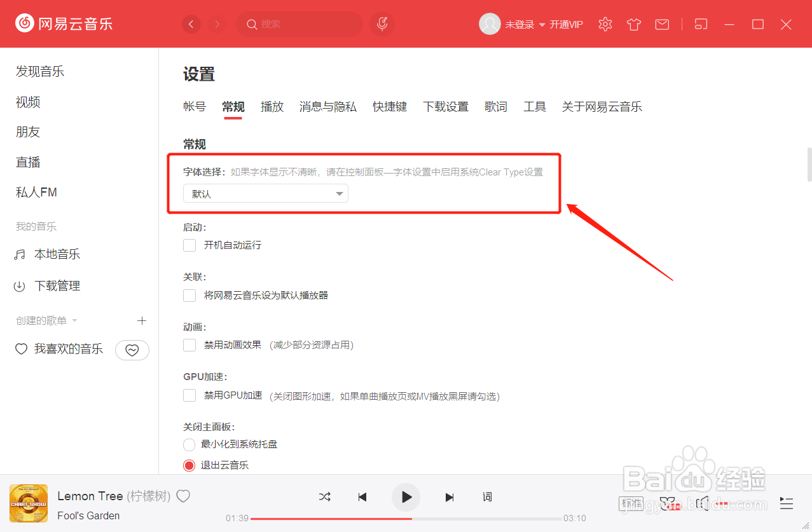Viewport: 812px width, 532px height.
Task: Select 最小化到系统托盘 radio option
Action: (x=189, y=444)
